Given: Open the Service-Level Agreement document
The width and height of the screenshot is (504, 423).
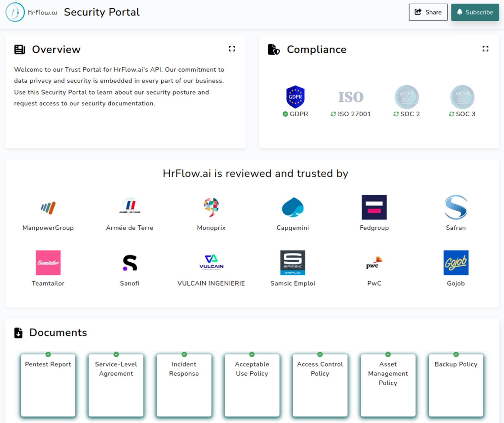Looking at the screenshot, I should 116,385.
